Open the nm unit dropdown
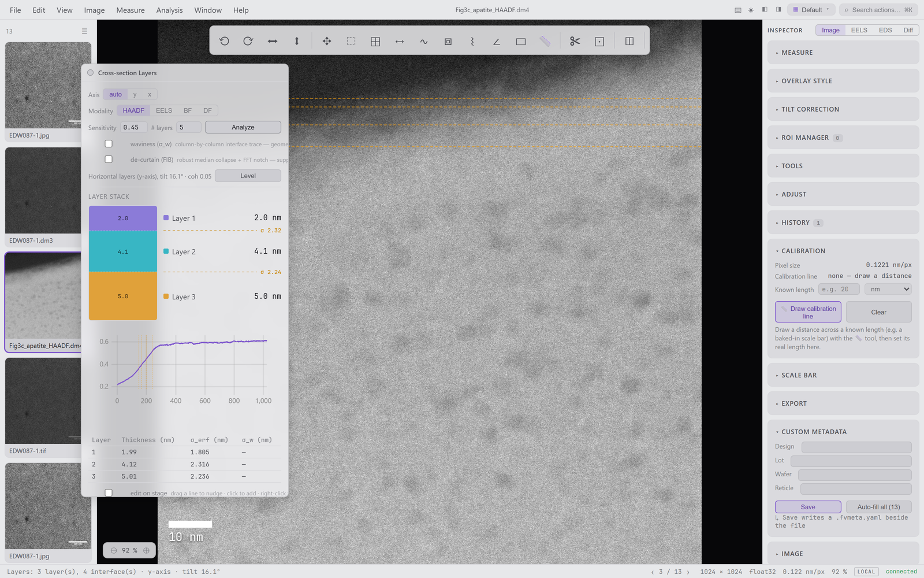Image resolution: width=924 pixels, height=578 pixels. coord(888,289)
